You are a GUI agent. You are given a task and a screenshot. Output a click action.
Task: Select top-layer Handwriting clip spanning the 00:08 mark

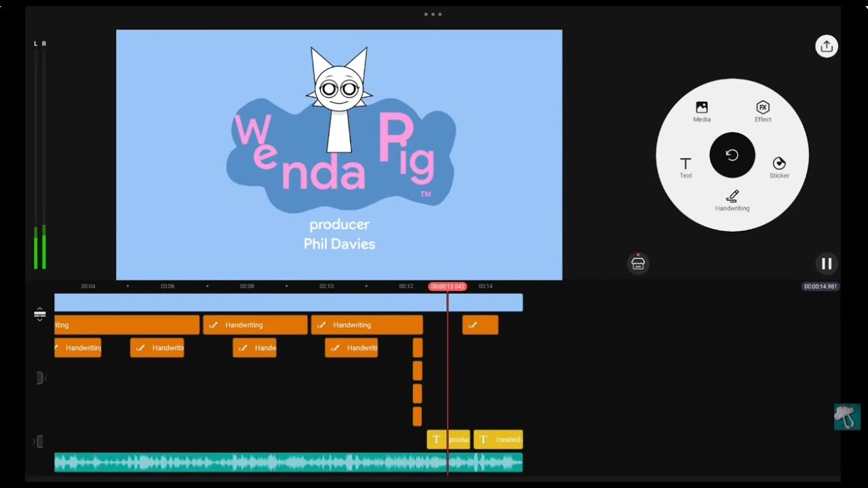(x=255, y=325)
